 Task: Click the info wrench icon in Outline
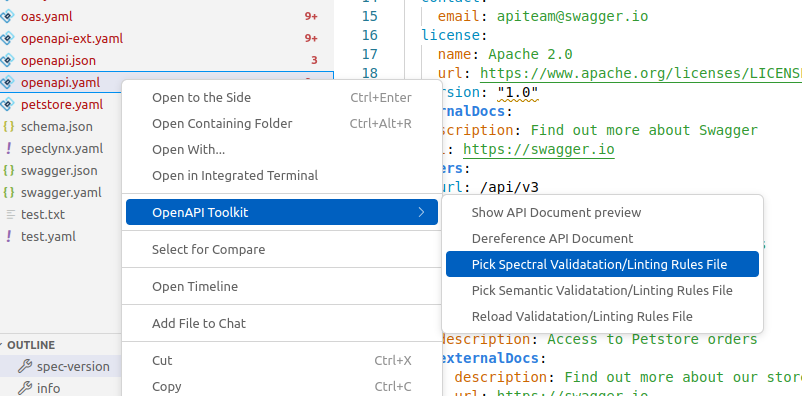(x=25, y=389)
